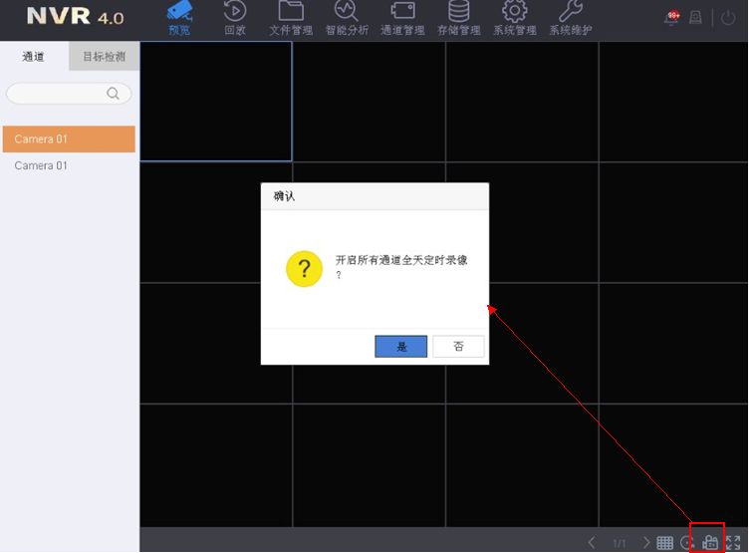Screen dimensions: 756x553
Task: Go to the next preview page
Action: tap(645, 542)
